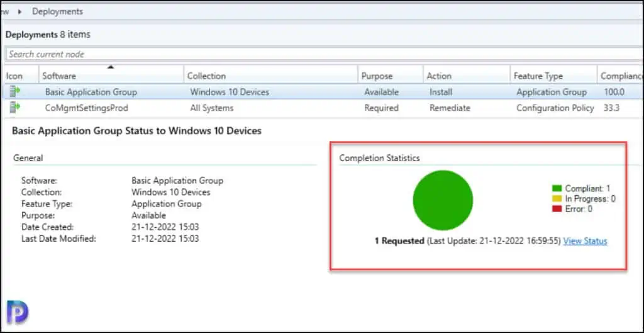This screenshot has width=644, height=333.
Task: Click the 1 Requested summary text
Action: 399,241
